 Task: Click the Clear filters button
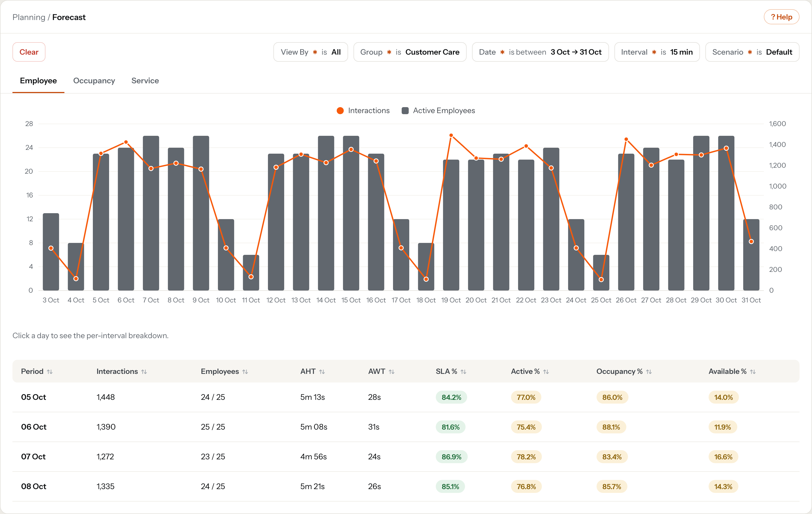click(29, 52)
